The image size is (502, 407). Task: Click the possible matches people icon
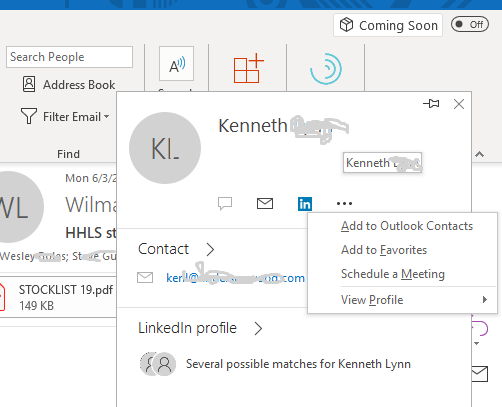tap(158, 364)
